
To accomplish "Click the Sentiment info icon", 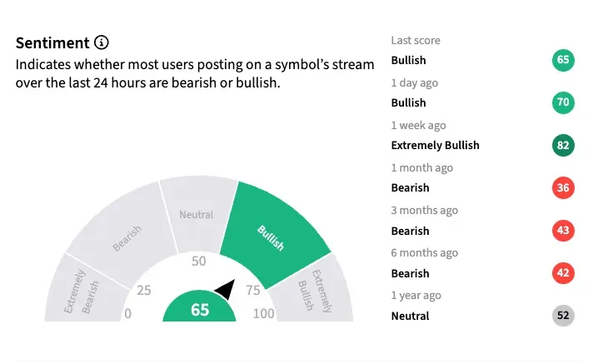I will [x=102, y=42].
